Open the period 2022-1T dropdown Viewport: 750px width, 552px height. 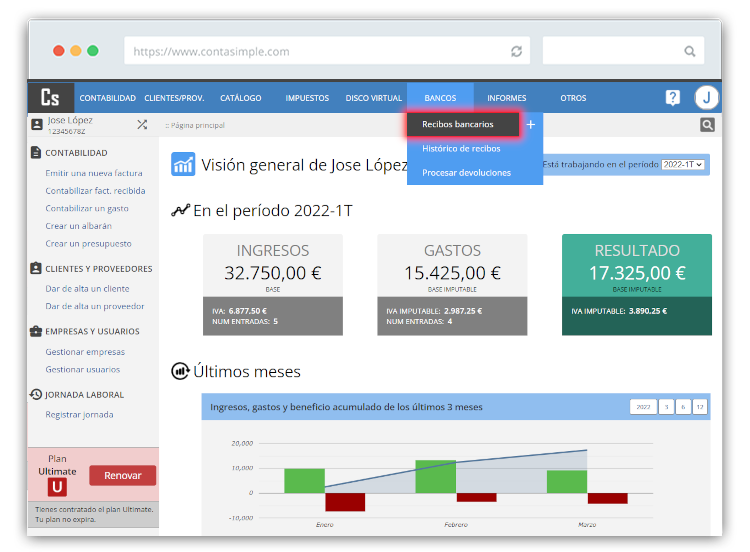[683, 165]
